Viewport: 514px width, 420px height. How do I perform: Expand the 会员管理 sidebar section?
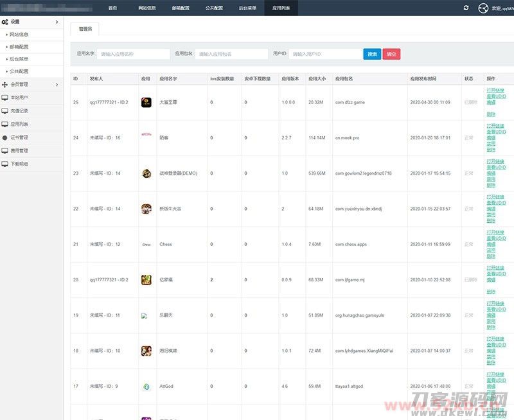57,84
